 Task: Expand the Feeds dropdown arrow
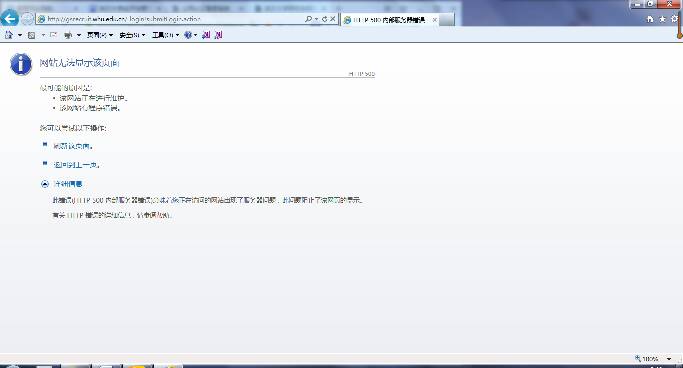click(43, 35)
